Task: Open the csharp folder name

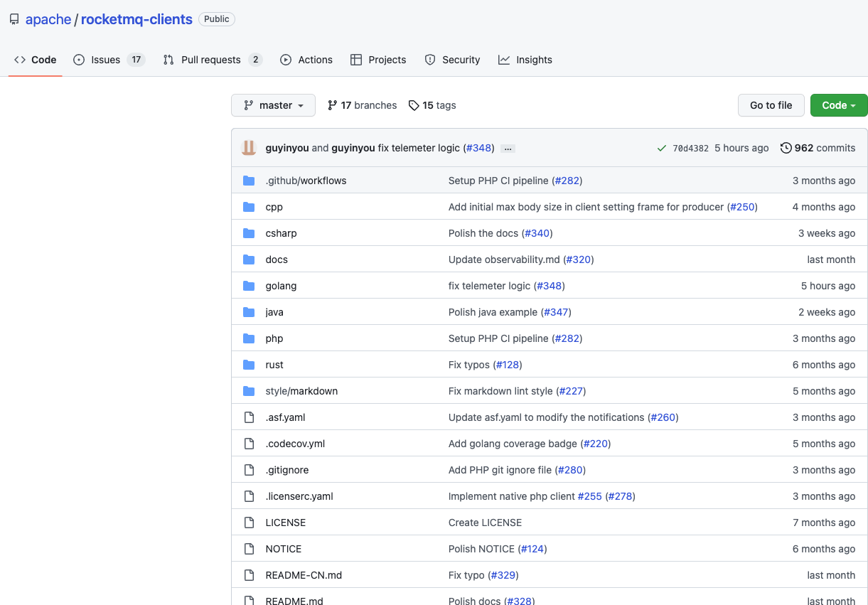Action: pos(281,233)
